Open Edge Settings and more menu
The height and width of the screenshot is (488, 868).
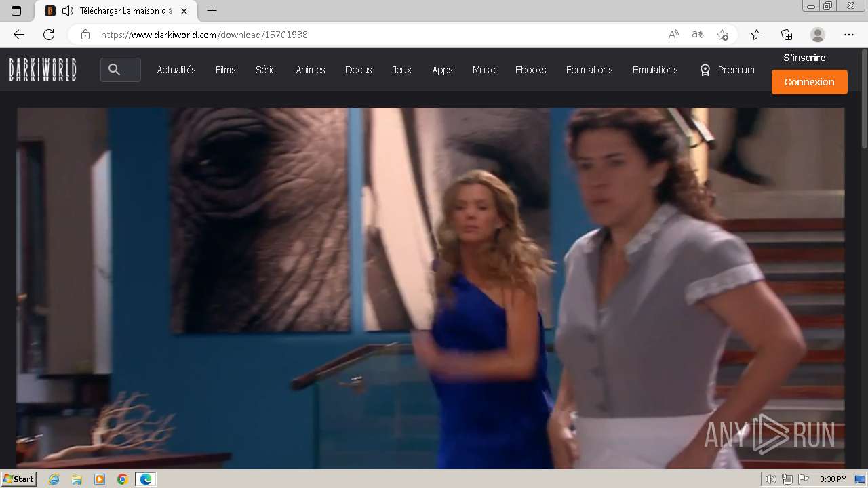[x=849, y=35]
